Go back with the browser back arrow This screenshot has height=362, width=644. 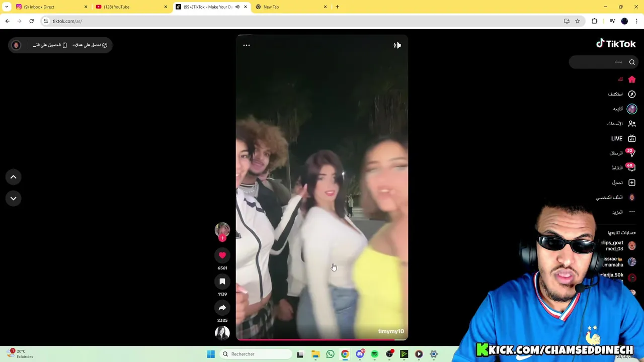tap(7, 21)
